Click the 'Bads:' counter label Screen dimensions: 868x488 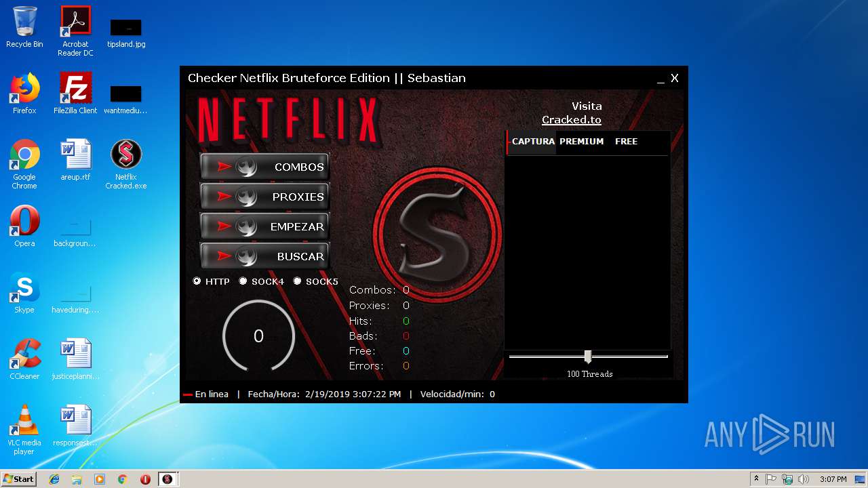363,336
